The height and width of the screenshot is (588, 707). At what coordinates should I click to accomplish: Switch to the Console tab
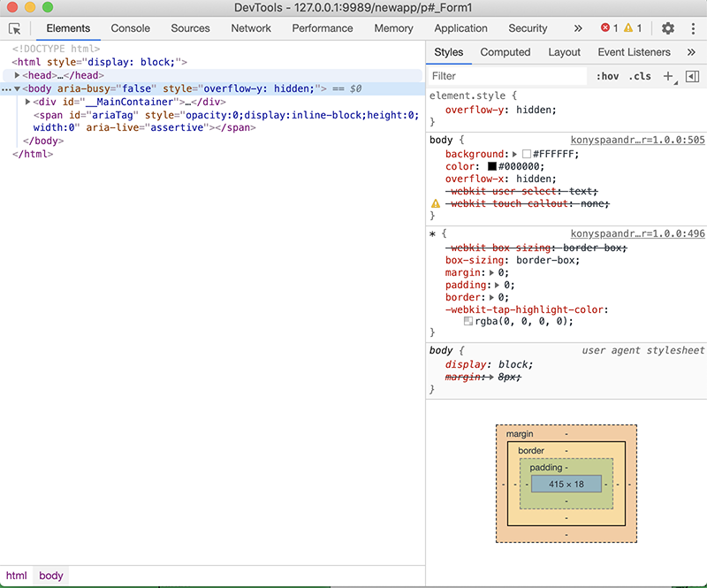[x=130, y=28]
